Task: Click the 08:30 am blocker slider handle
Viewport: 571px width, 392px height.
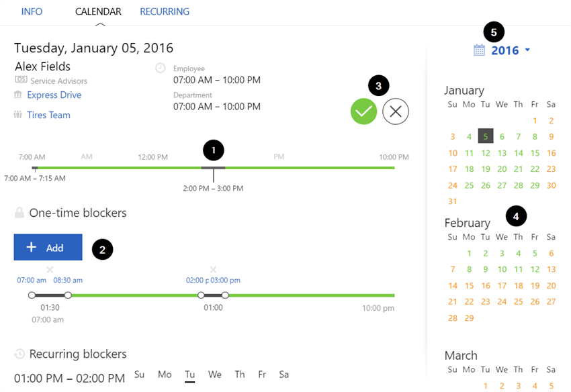Action: 68,295
